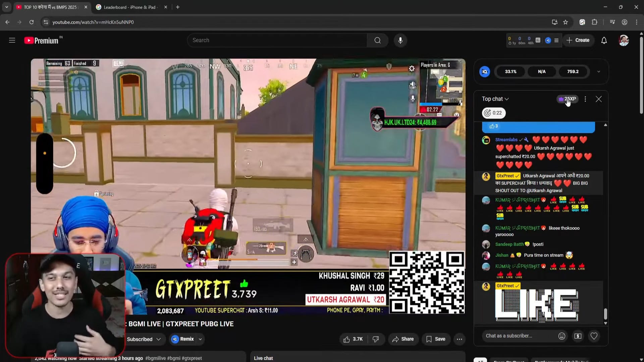This screenshot has height=362, width=644.
Task: Send a Super Chat via the dollar icon
Action: point(578,336)
